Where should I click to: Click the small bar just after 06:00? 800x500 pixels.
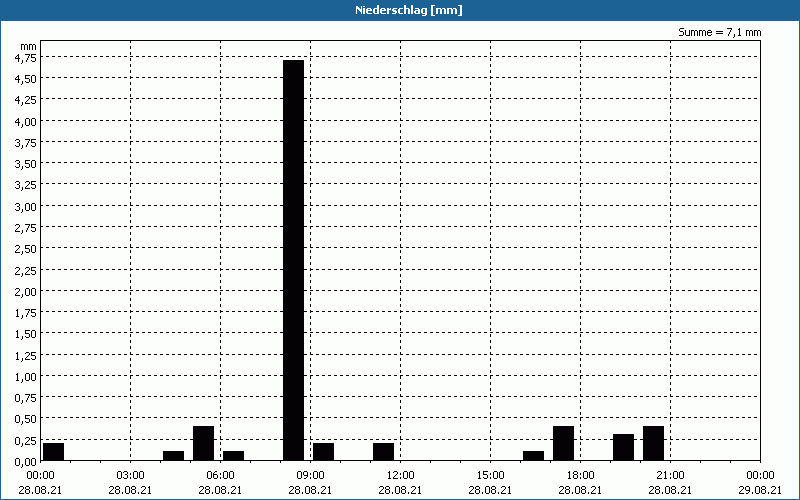click(x=234, y=456)
